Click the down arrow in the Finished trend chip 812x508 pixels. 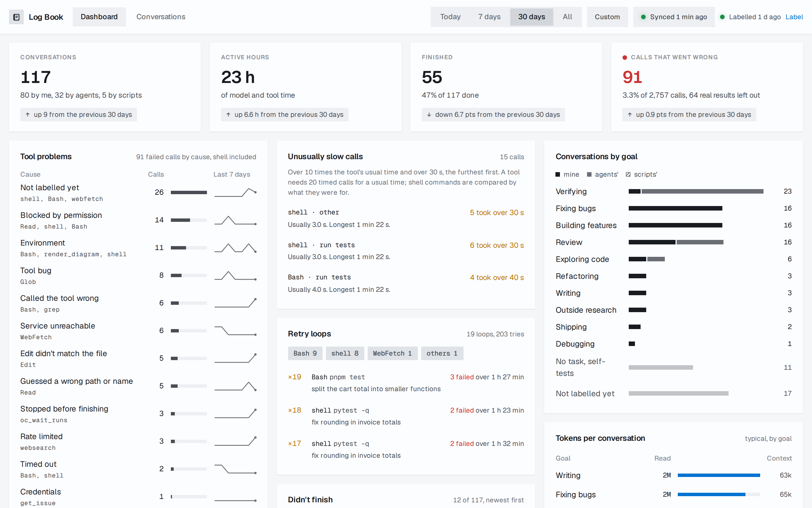coord(429,115)
